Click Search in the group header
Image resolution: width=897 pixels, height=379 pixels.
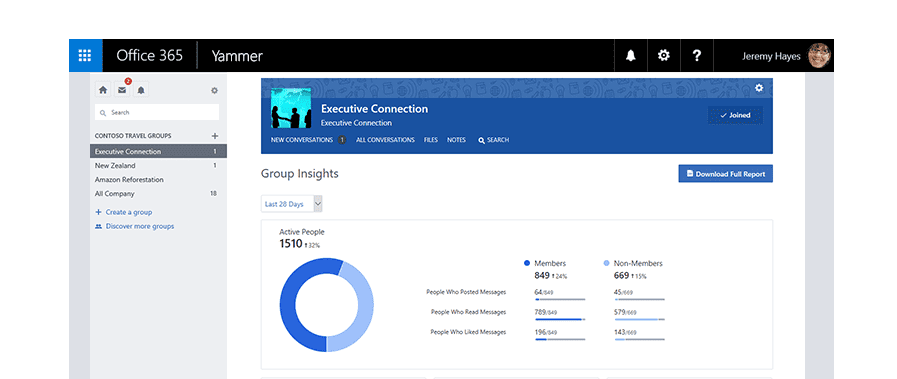[x=493, y=140]
